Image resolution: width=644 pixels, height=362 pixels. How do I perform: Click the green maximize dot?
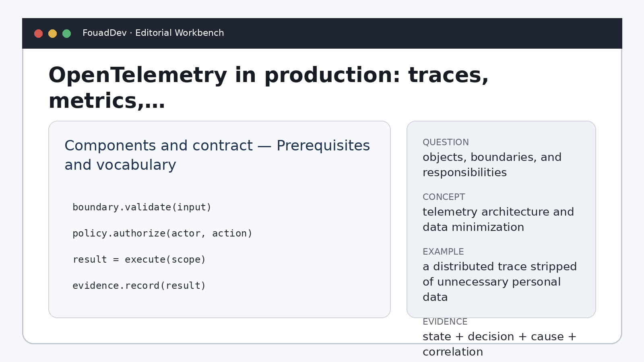tap(67, 33)
